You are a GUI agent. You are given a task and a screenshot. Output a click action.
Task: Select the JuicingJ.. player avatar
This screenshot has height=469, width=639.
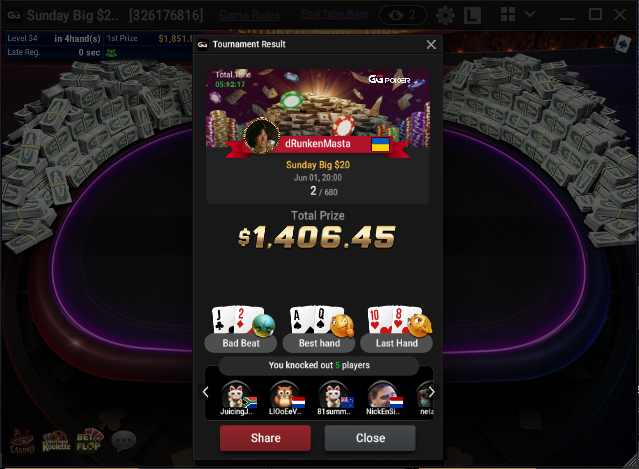236,398
